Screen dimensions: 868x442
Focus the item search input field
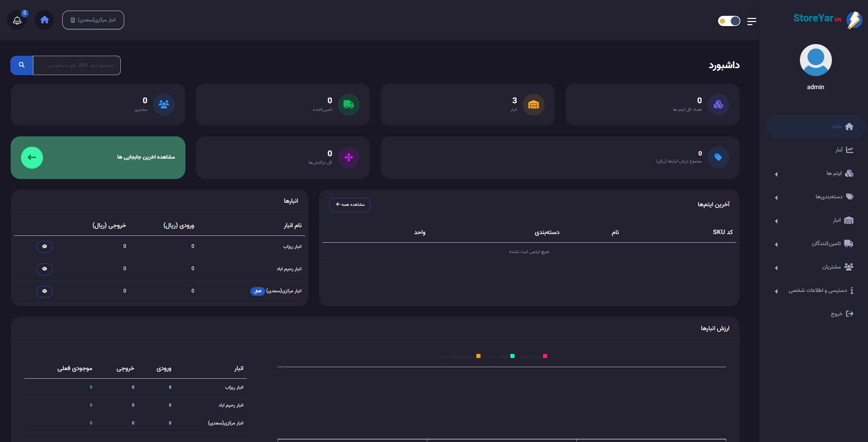[x=77, y=65]
